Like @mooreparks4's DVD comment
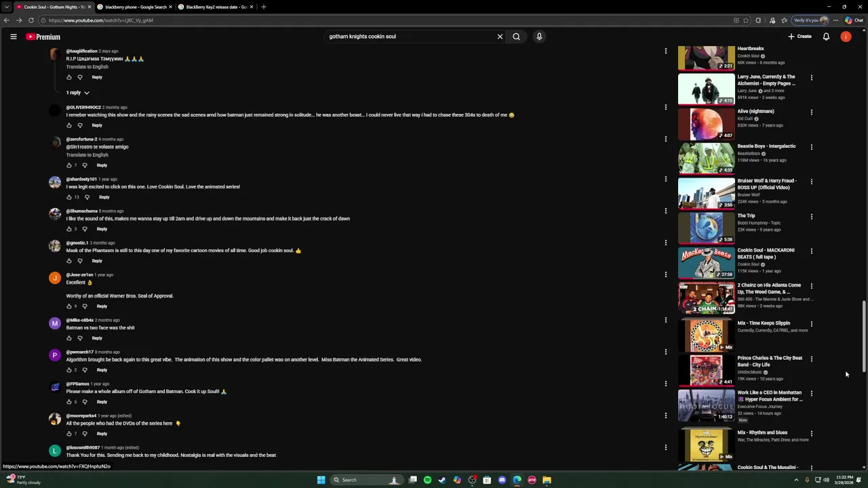 [69, 434]
